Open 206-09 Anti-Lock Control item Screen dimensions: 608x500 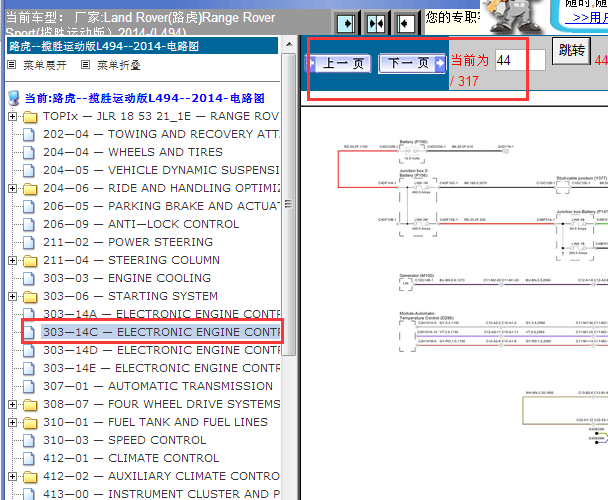point(141,224)
